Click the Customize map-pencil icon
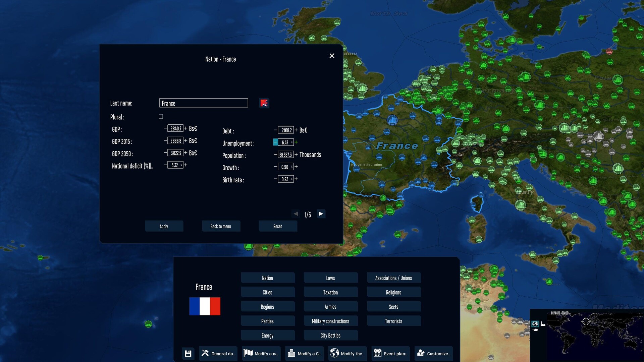 421,353
